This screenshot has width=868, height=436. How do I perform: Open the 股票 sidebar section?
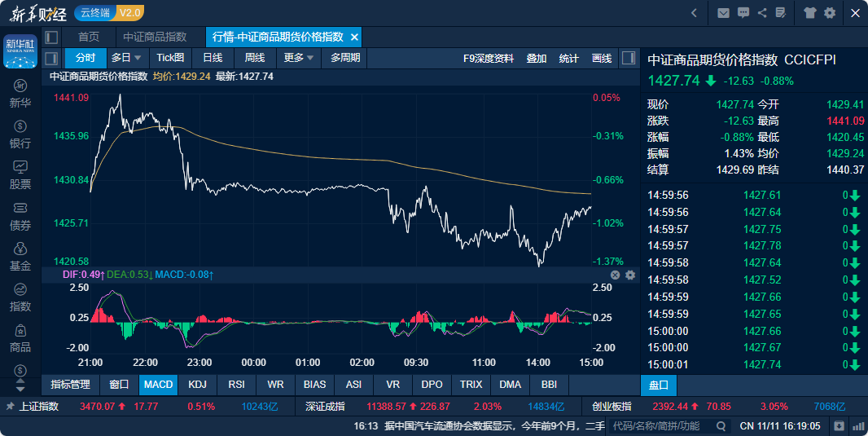[x=20, y=175]
